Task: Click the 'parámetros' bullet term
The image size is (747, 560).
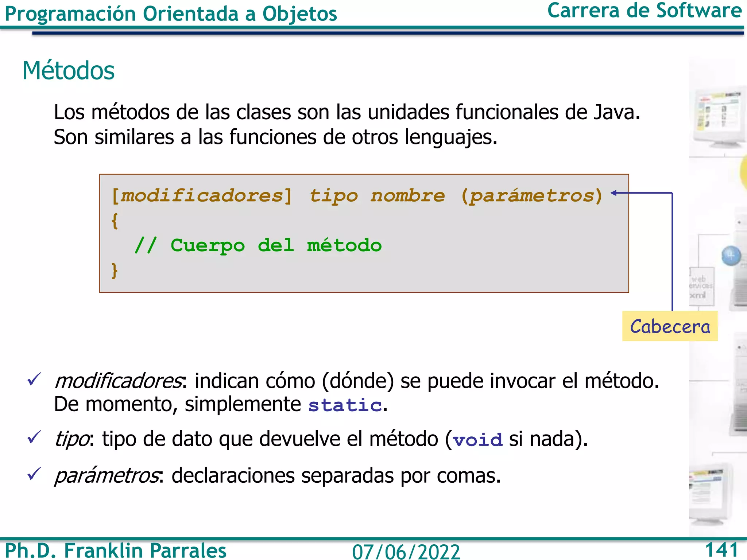Action: 107,476
